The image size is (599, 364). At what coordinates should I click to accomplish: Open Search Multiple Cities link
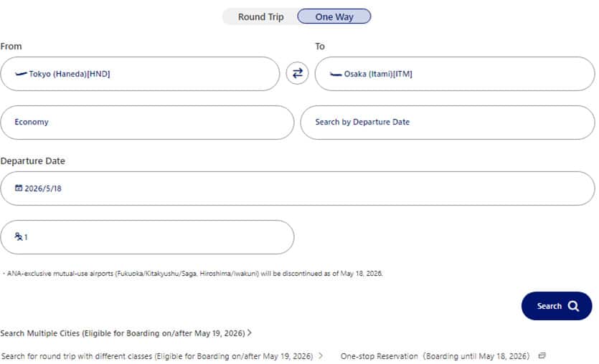[122, 333]
